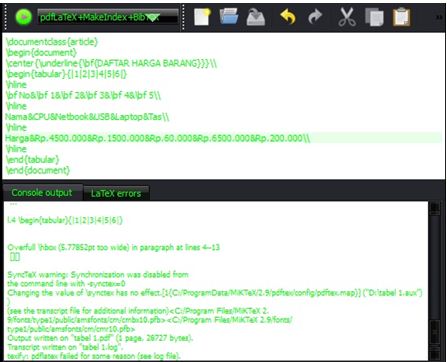Click the Overfull \hbox warning in console
Viewport: 447px width, 362px height.
[x=114, y=247]
